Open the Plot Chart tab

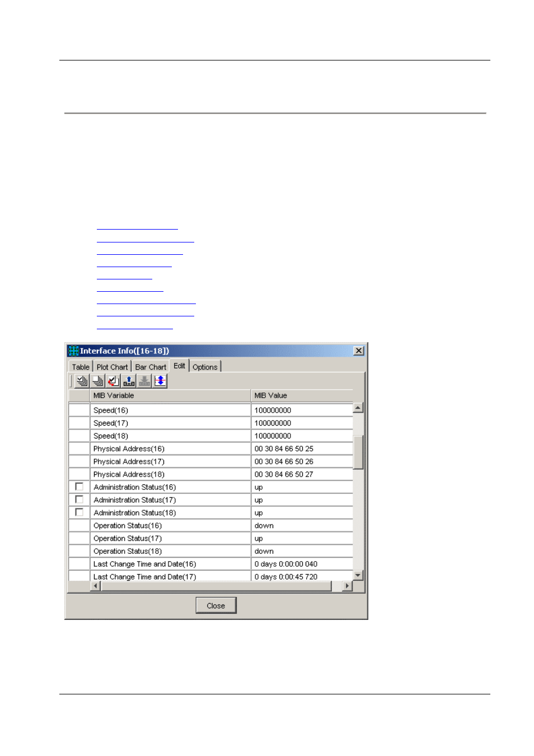112,367
